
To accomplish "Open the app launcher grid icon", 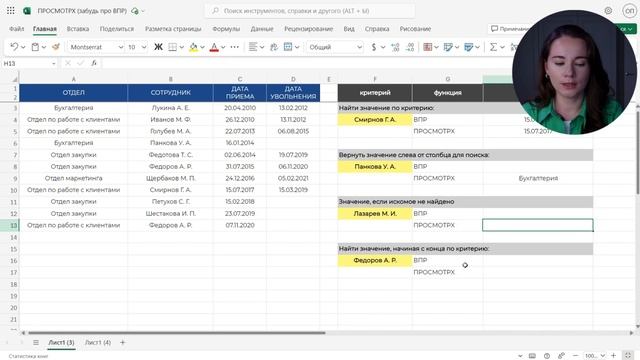I will click(x=11, y=11).
